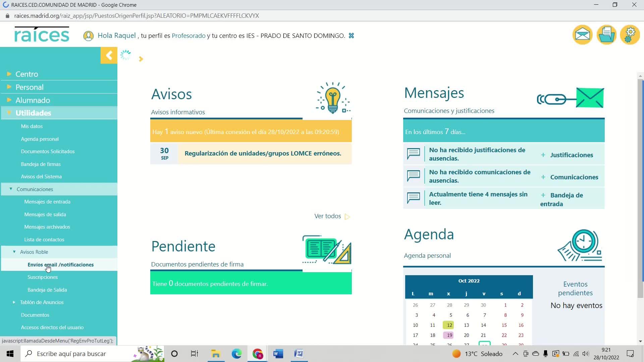Viewport: 644px width, 362px height.
Task: Expand the Tablón de Anuncios submenu
Action: click(42, 302)
